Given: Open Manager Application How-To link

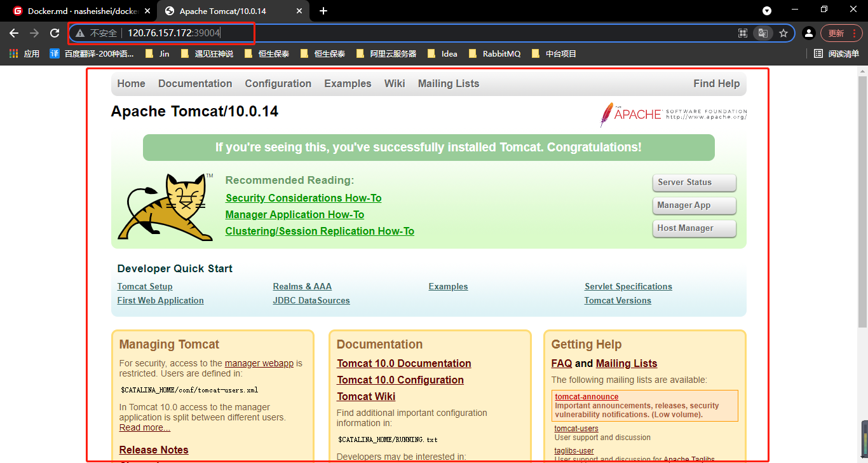Looking at the screenshot, I should coord(295,215).
